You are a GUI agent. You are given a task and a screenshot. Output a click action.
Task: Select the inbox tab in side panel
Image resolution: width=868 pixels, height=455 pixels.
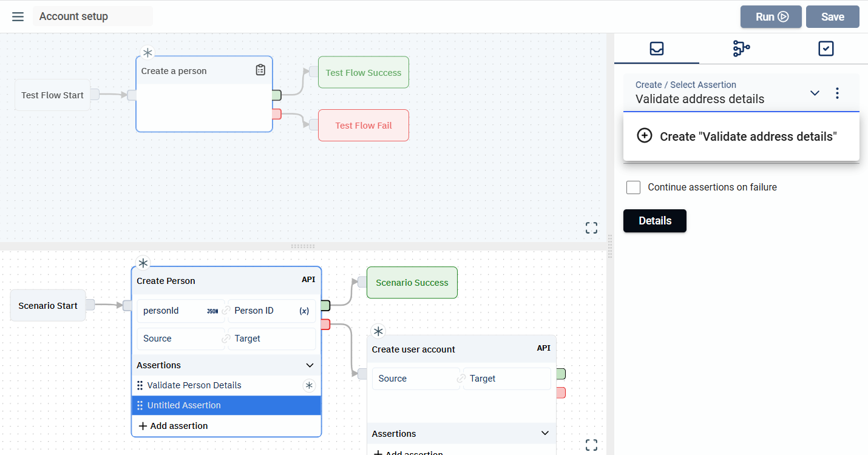(656, 49)
